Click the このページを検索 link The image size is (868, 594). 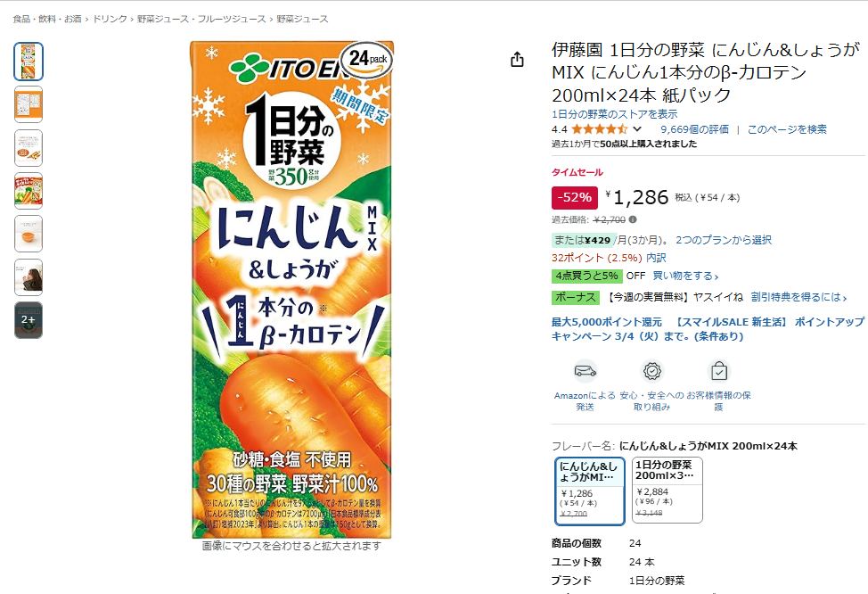pos(787,129)
